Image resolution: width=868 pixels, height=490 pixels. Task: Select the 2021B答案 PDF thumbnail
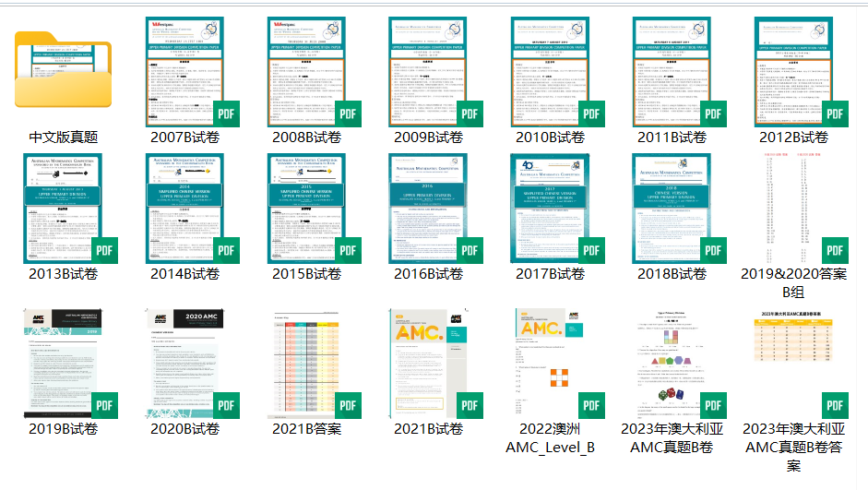[x=314, y=364]
